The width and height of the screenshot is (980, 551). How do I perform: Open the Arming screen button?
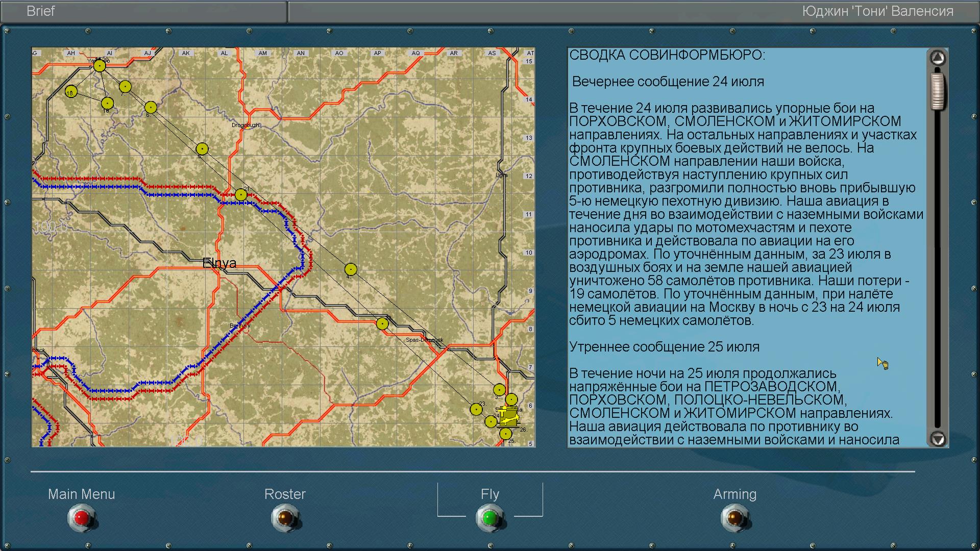point(734,517)
